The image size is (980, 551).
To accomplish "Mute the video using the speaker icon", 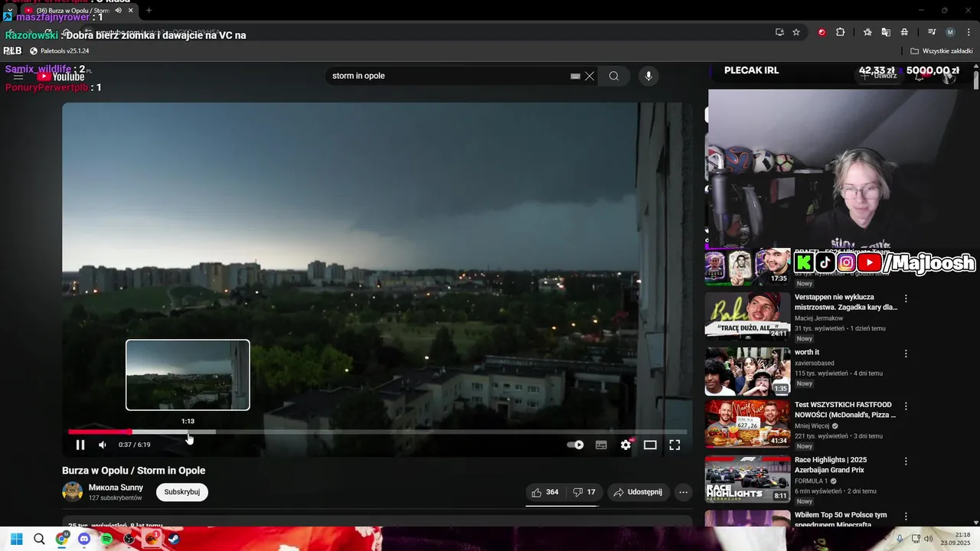I will [x=103, y=445].
